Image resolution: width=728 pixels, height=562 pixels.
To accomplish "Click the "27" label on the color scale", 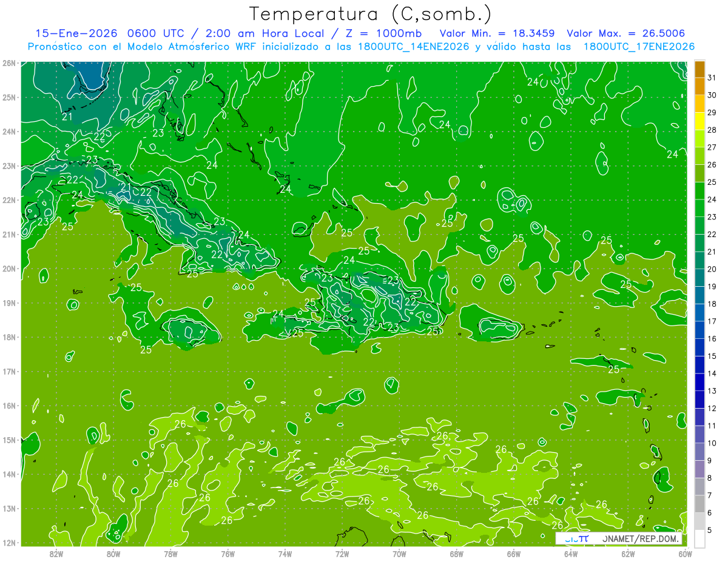I will click(x=712, y=147).
